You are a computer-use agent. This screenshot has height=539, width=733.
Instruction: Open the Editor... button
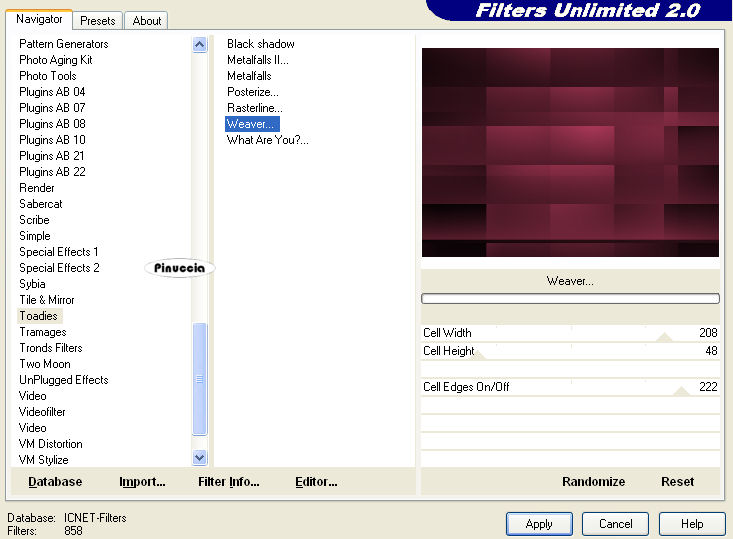coord(316,482)
